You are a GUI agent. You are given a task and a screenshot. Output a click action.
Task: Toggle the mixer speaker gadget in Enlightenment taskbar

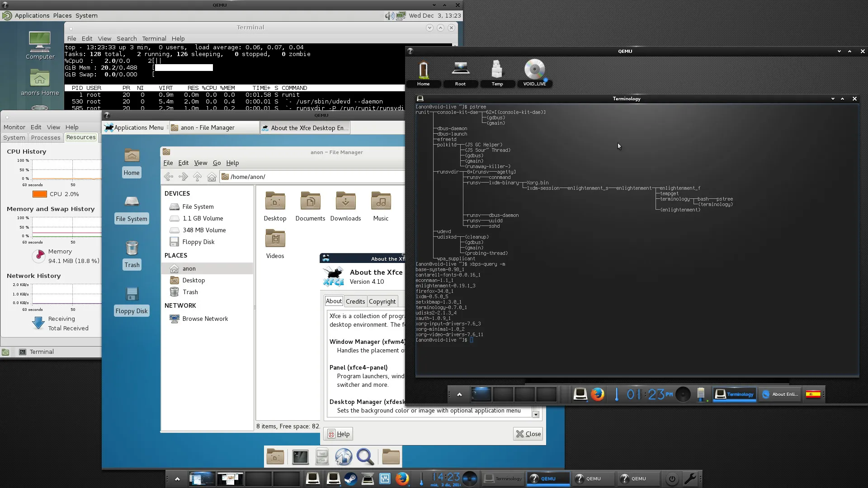(x=683, y=394)
